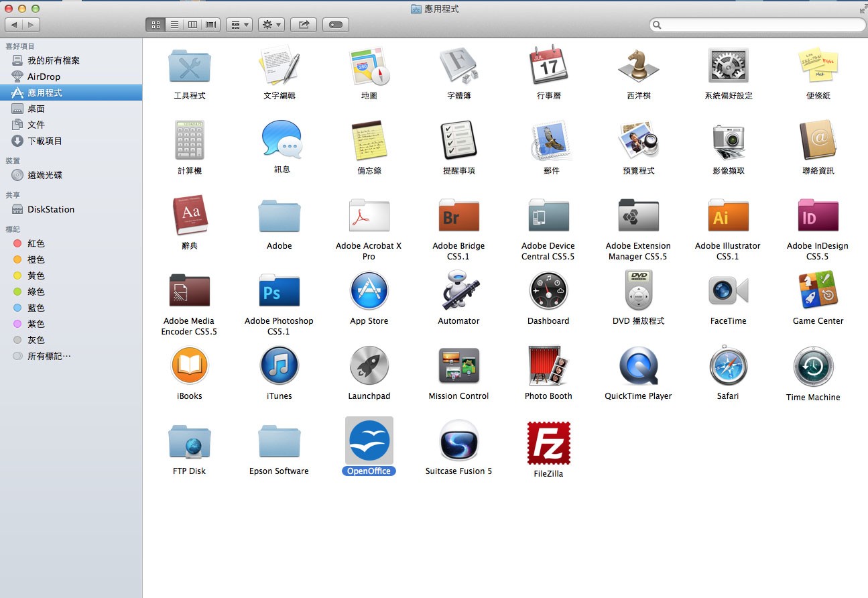Select the Time Machine icon
The width and height of the screenshot is (868, 598).
[x=814, y=367]
